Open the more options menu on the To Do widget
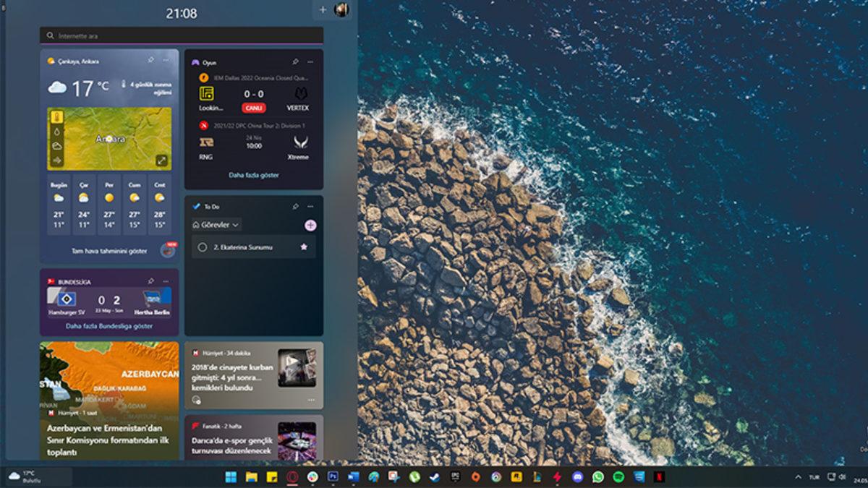The height and width of the screenshot is (488, 868). coord(311,206)
